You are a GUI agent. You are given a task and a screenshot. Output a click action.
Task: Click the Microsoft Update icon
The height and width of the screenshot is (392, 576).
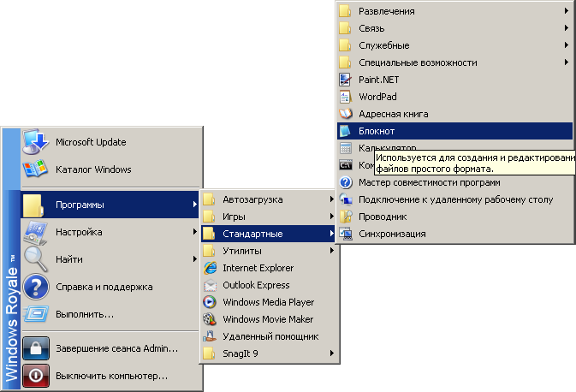[35, 142]
